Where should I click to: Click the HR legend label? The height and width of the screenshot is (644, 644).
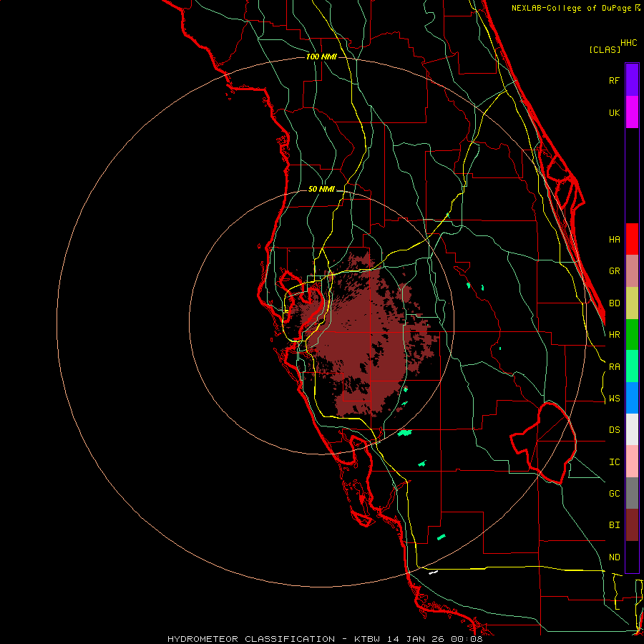click(614, 335)
